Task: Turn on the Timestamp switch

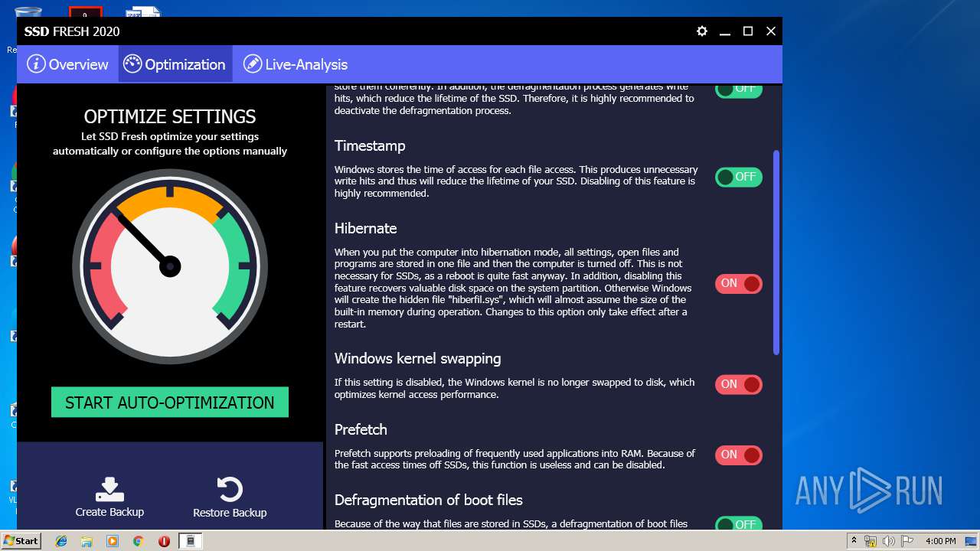Action: 739,177
